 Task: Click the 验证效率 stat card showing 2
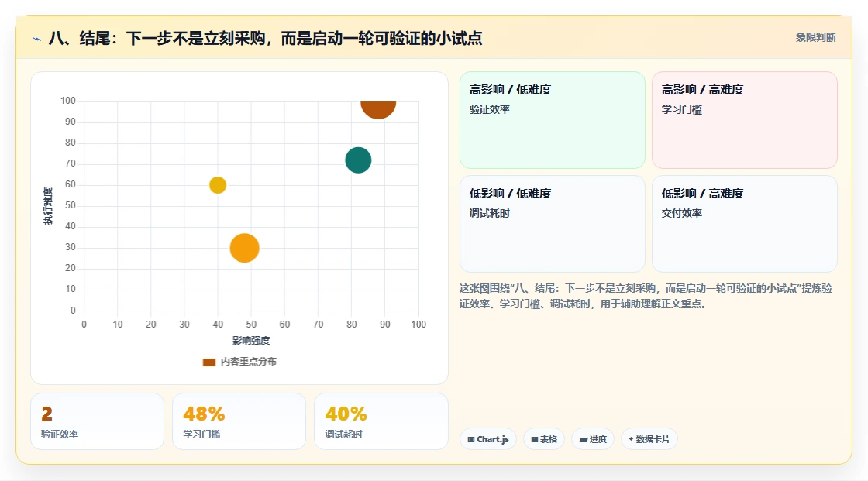click(x=98, y=421)
